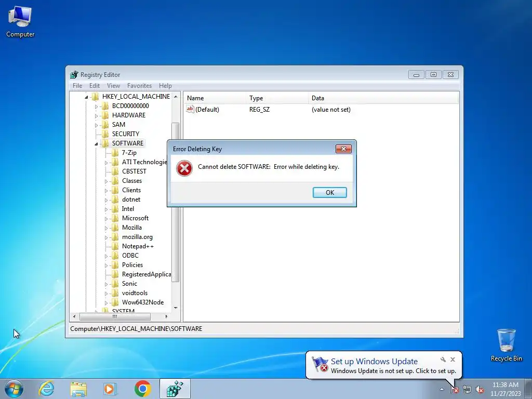Show hidden system tray icons
The height and width of the screenshot is (399, 532).
pyautogui.click(x=442, y=389)
